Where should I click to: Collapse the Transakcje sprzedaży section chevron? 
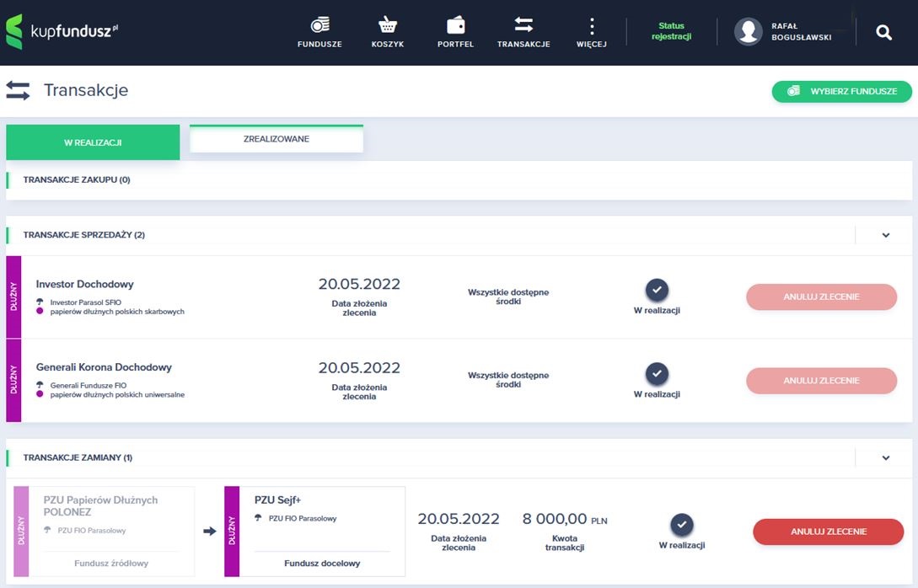(x=886, y=235)
